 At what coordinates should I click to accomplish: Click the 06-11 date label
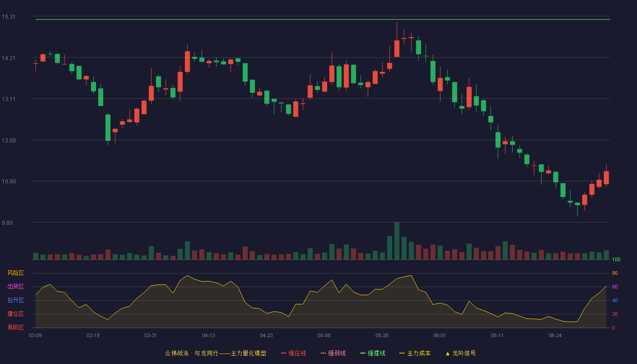pos(497,335)
